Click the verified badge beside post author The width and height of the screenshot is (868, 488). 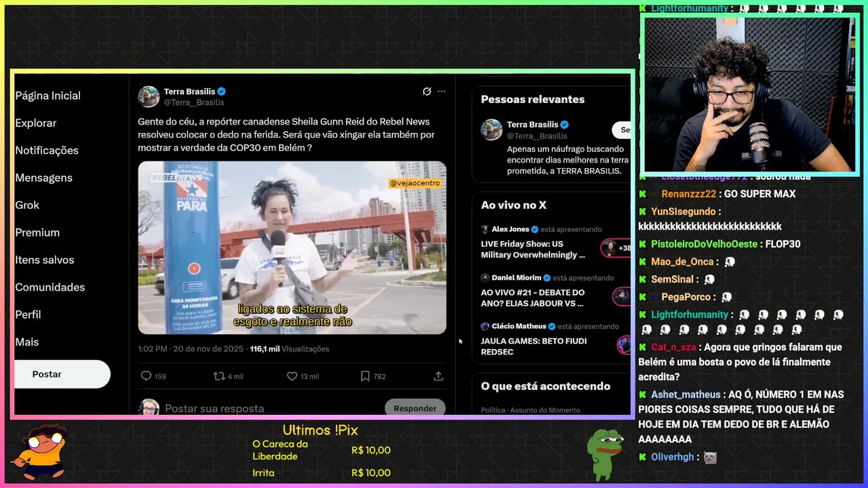(222, 91)
